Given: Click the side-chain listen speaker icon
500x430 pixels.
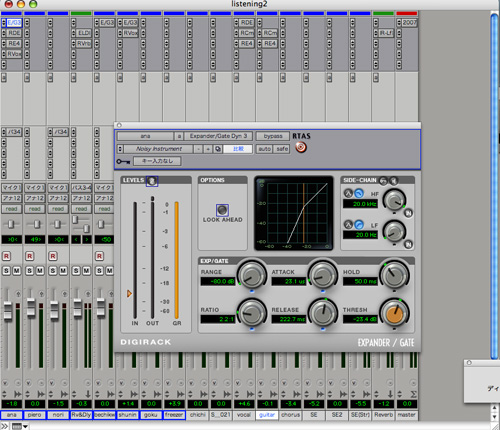Looking at the screenshot, I should pyautogui.click(x=394, y=180).
